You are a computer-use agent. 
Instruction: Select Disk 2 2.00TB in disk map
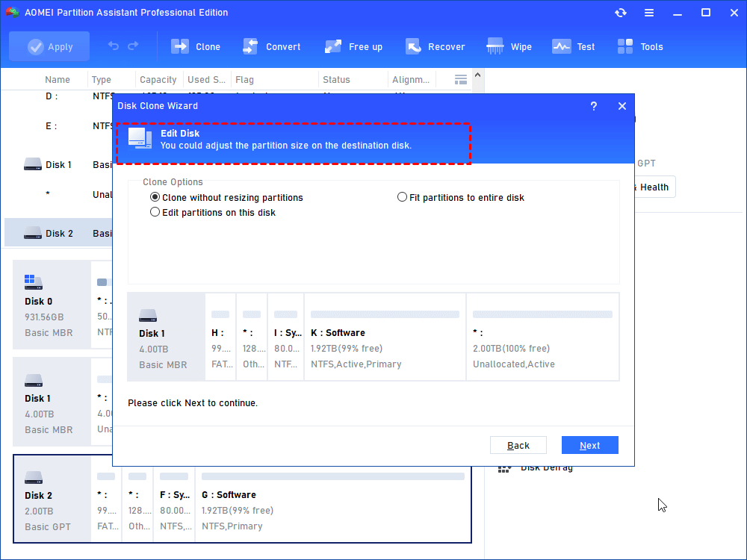tap(52, 499)
